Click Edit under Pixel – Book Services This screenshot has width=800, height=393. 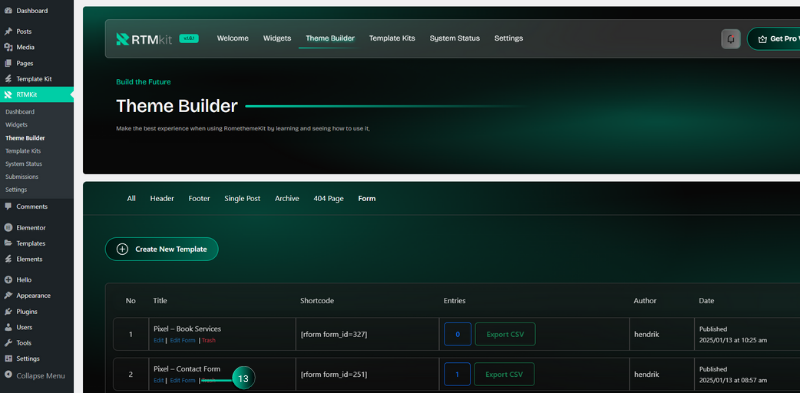159,340
